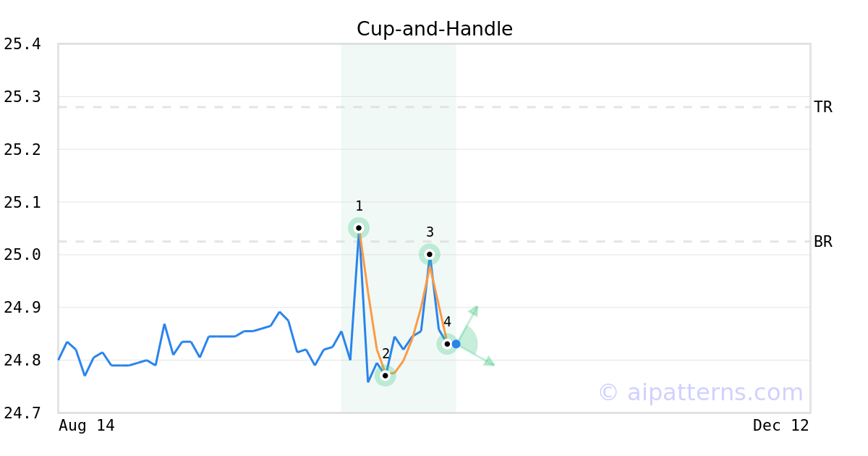Click the 24.7 y-axis label
The width and height of the screenshot is (868, 456).
(22, 413)
